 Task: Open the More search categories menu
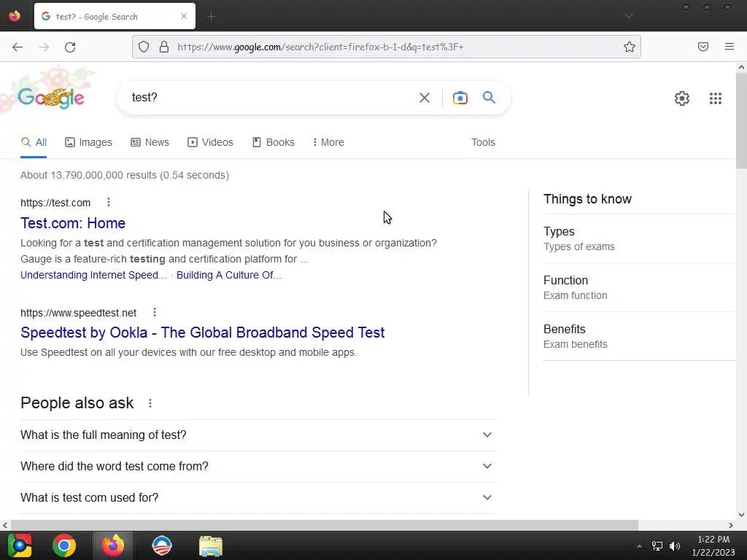click(328, 142)
